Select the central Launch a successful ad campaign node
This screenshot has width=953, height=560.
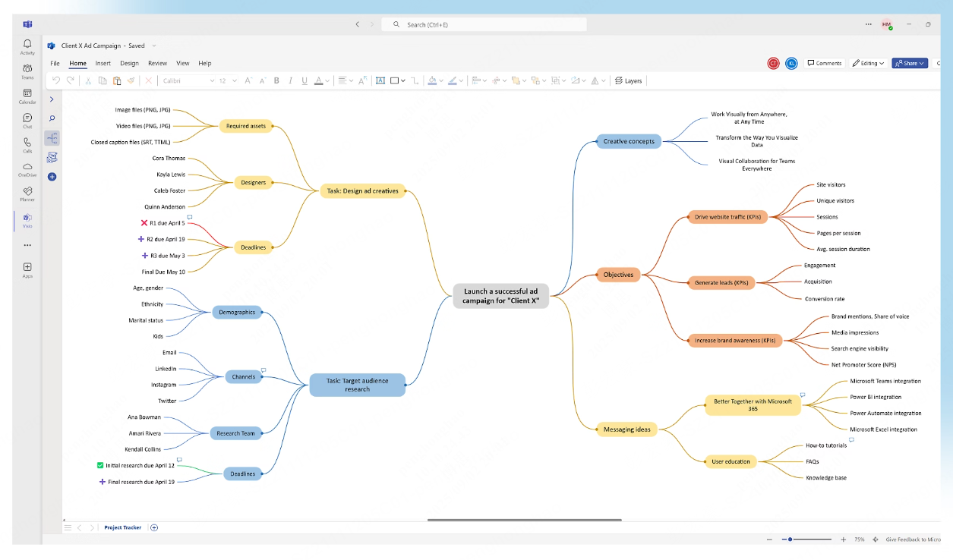coord(500,296)
